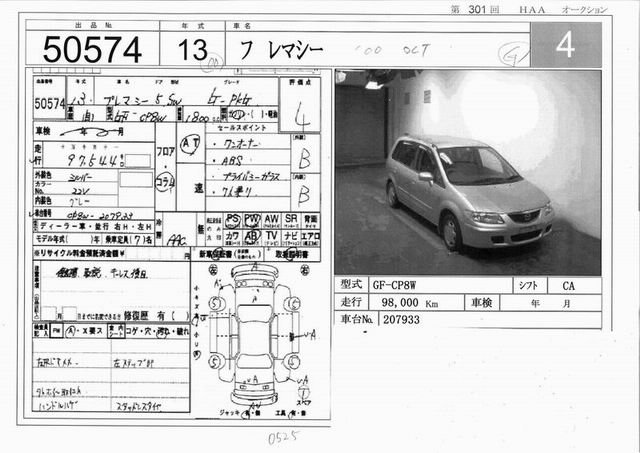Select the handwritten ABS sales point

tap(232, 161)
